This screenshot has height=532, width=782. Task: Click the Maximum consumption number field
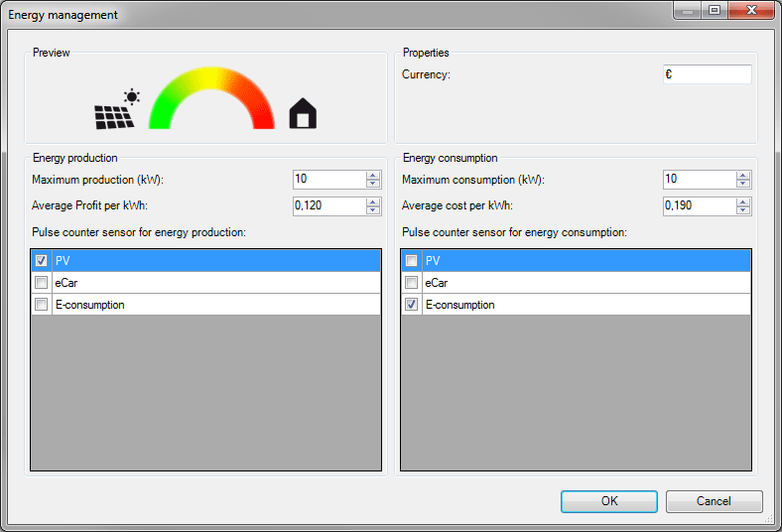click(x=699, y=180)
